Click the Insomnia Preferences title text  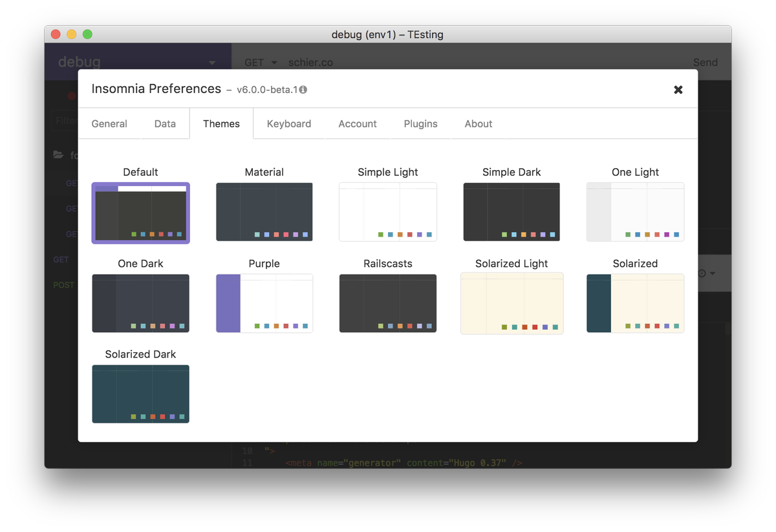[x=156, y=89]
